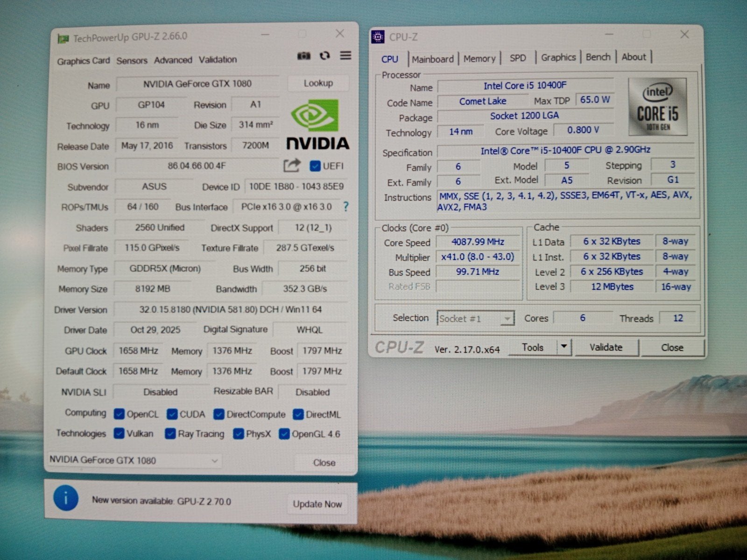Click the Close button in GPU-Z
Screen dimensions: 747x560
pyautogui.click(x=324, y=462)
